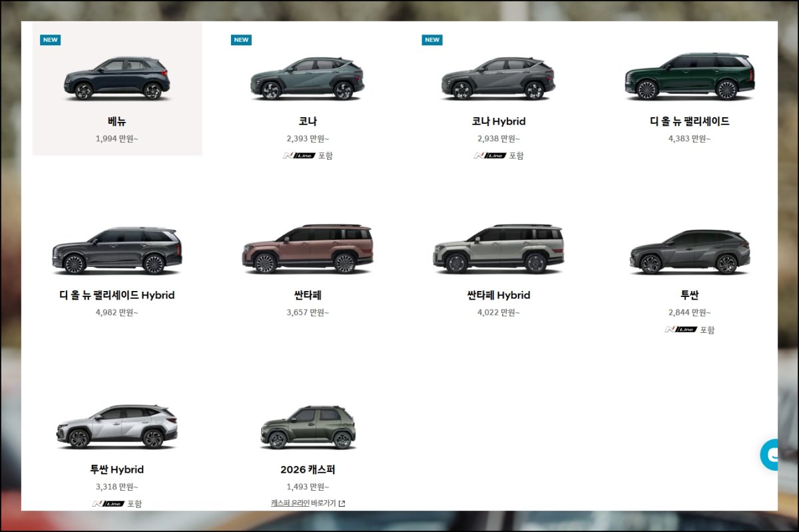Click 포함 text under 코나 Hybrid price
The width and height of the screenshot is (799, 532).
517,156
